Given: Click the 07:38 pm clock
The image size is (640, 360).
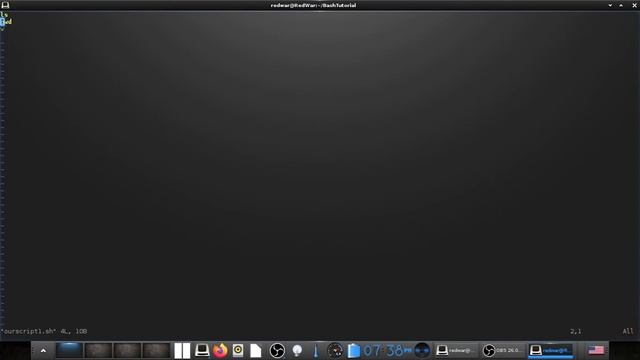Looking at the screenshot, I should [x=387, y=350].
